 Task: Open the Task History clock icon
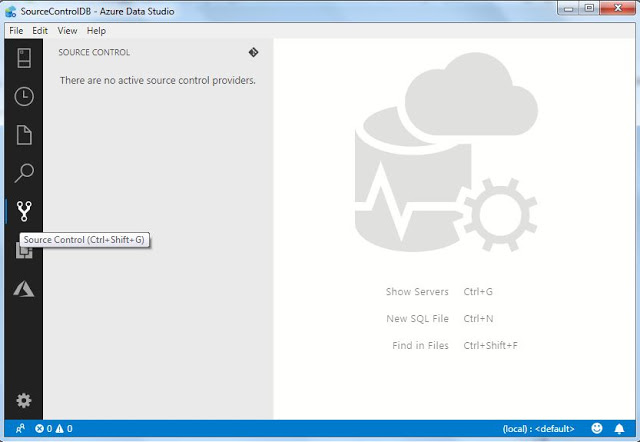click(x=24, y=97)
